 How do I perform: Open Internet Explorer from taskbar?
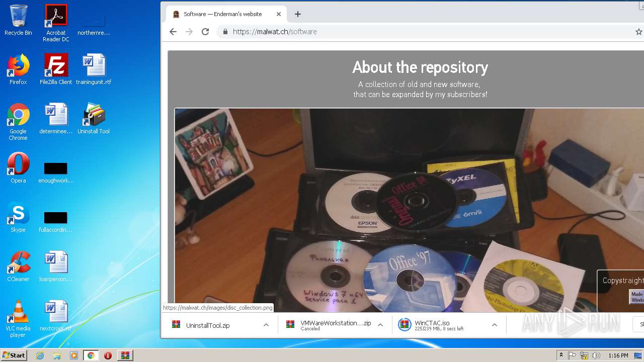40,355
